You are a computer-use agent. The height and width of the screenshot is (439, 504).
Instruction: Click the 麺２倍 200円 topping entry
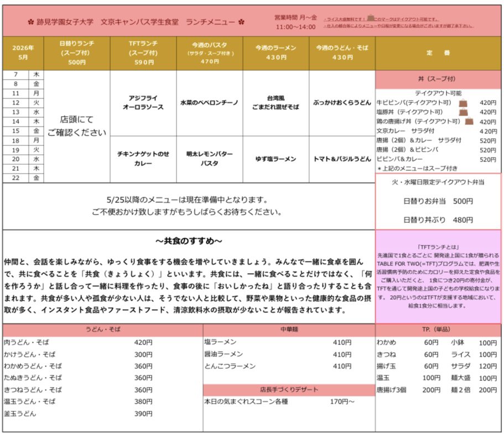(x=474, y=390)
